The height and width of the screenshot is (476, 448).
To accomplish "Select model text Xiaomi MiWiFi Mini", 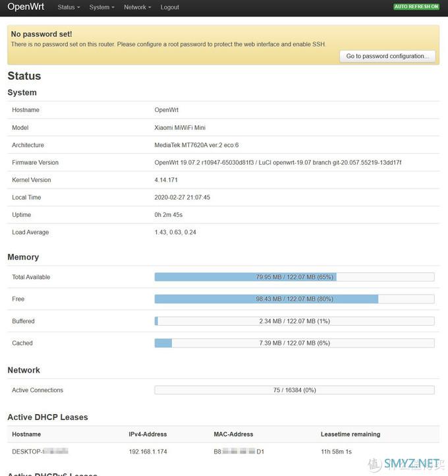I will pos(180,127).
